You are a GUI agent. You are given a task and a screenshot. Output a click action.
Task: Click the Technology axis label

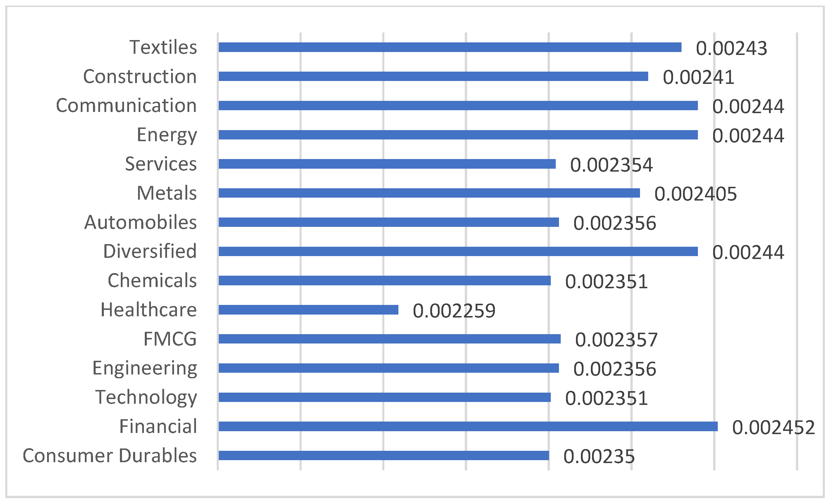pos(146,397)
